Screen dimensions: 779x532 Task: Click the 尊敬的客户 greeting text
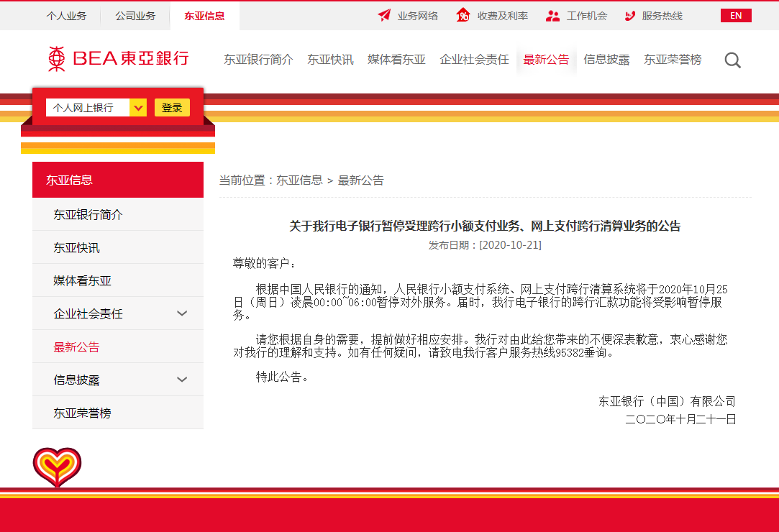pos(264,263)
